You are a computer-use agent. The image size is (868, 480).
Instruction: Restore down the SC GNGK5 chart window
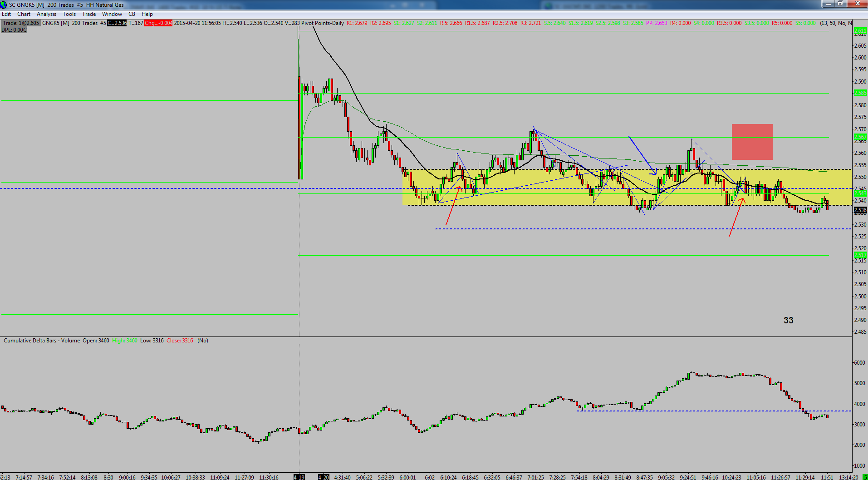pos(840,4)
